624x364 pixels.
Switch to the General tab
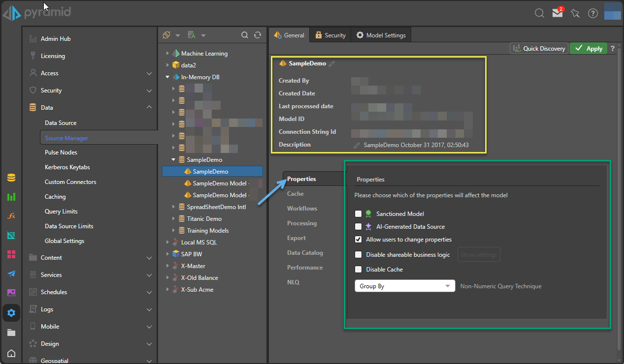click(289, 35)
